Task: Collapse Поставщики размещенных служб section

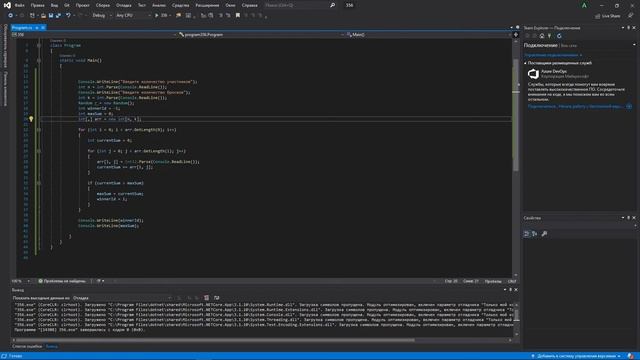Action: 525,63
